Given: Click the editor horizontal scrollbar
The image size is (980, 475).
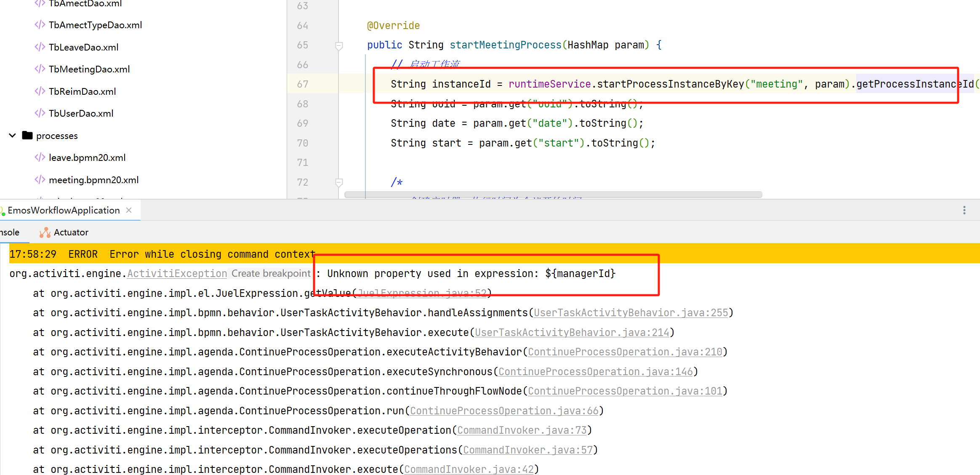Looking at the screenshot, I should 553,195.
